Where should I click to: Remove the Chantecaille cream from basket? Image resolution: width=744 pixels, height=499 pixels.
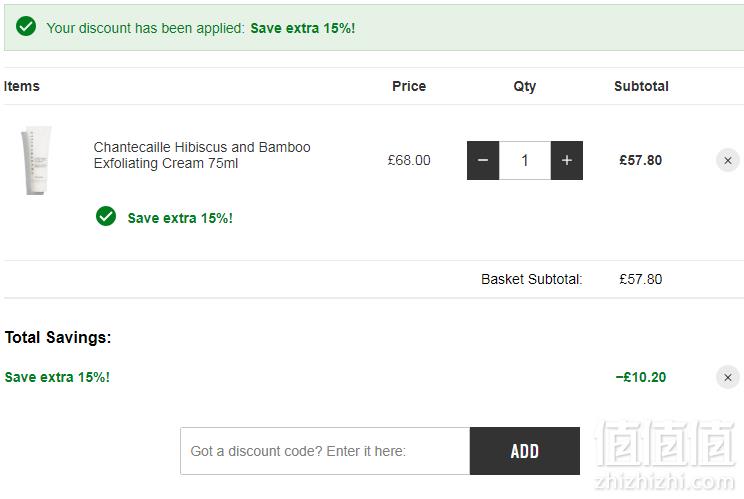[x=727, y=161]
